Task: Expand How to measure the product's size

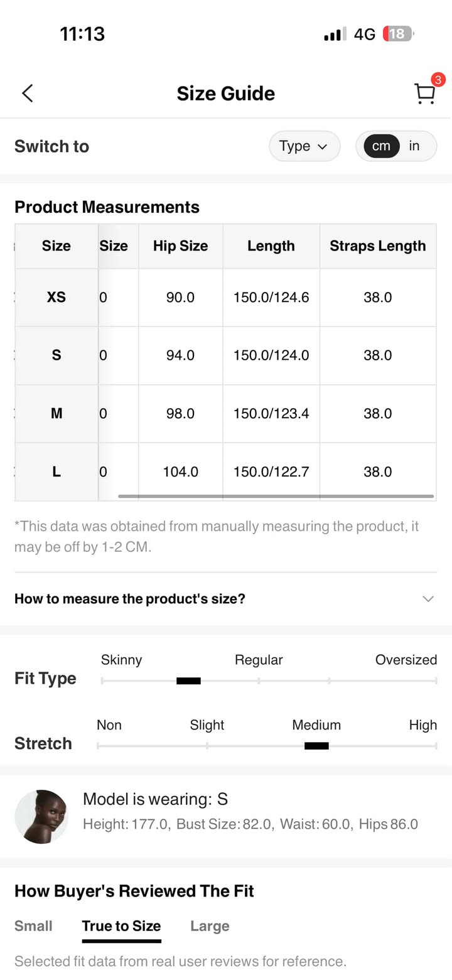Action: [x=225, y=598]
